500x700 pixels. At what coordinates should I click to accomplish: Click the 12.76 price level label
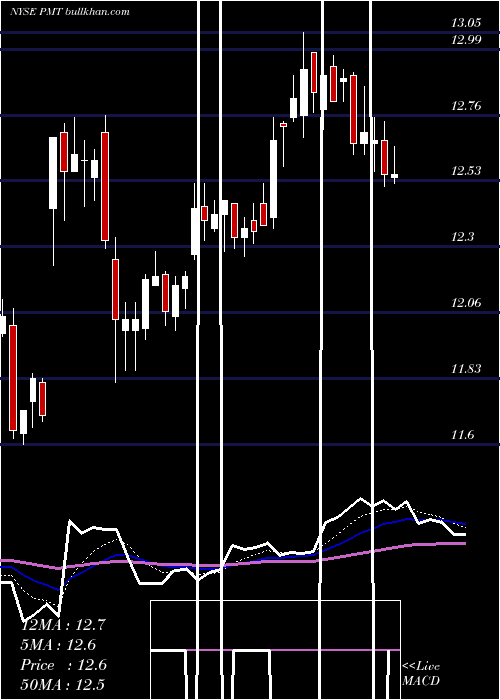click(x=466, y=106)
